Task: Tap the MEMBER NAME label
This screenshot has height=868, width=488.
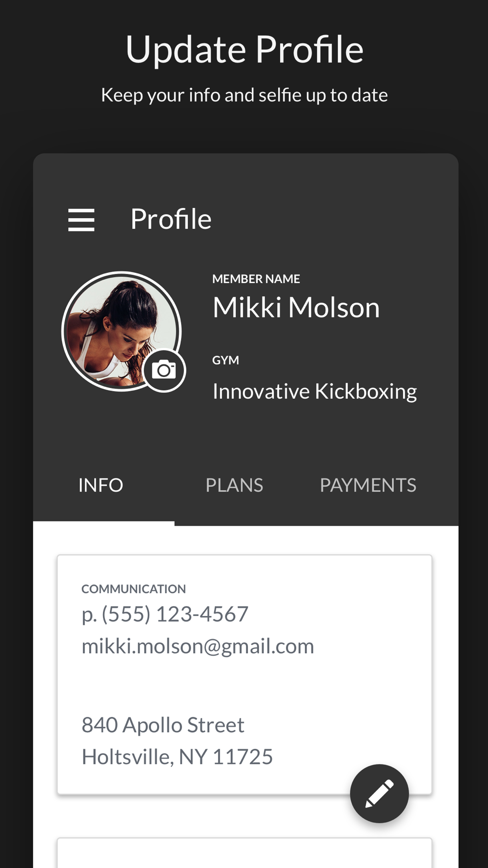Action: coord(256,279)
